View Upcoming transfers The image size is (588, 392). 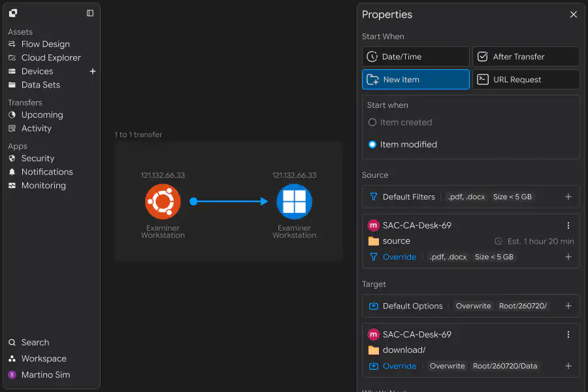coord(36,115)
